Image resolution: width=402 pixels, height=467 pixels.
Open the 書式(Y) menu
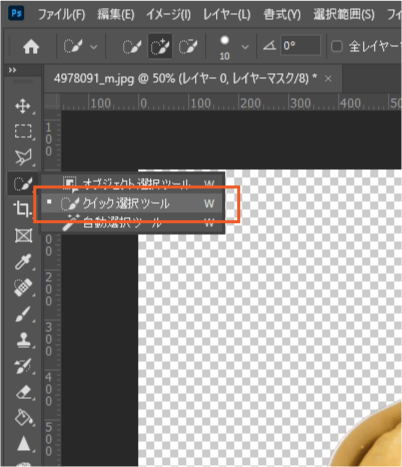[282, 14]
